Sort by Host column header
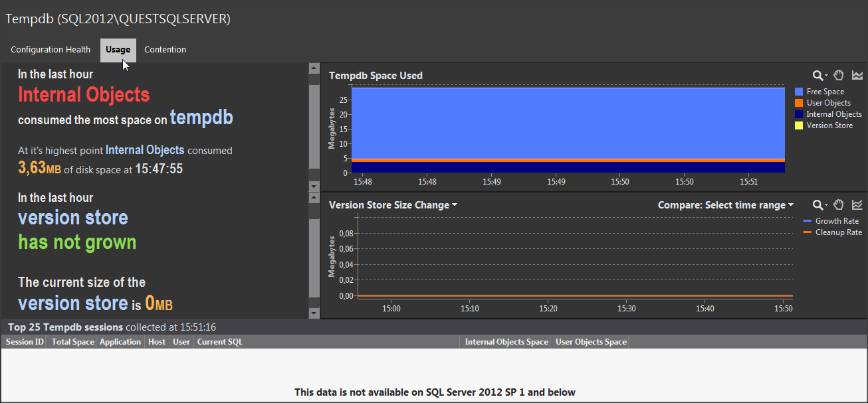The image size is (868, 403). point(157,342)
